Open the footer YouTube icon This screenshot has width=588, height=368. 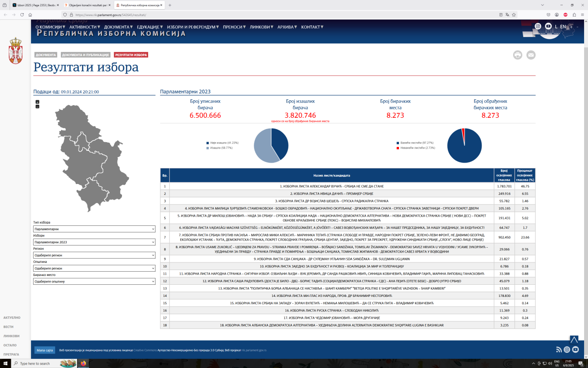[x=575, y=350]
